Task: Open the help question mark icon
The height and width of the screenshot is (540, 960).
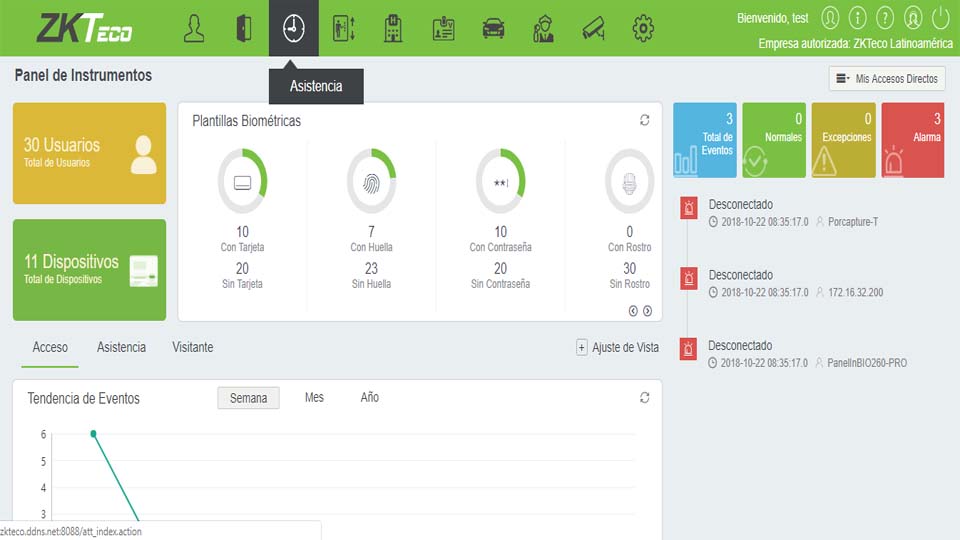Action: [884, 17]
